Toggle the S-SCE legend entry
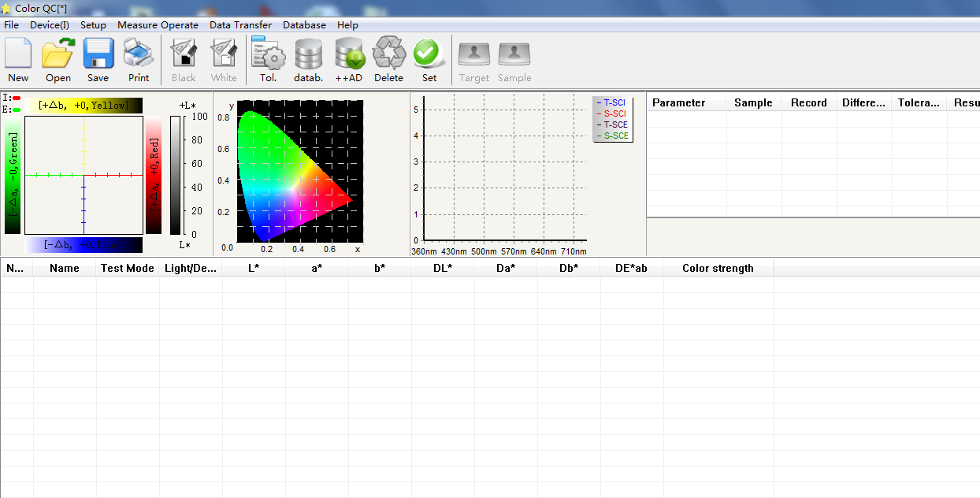Viewport: 980px width, 498px height. [x=612, y=136]
